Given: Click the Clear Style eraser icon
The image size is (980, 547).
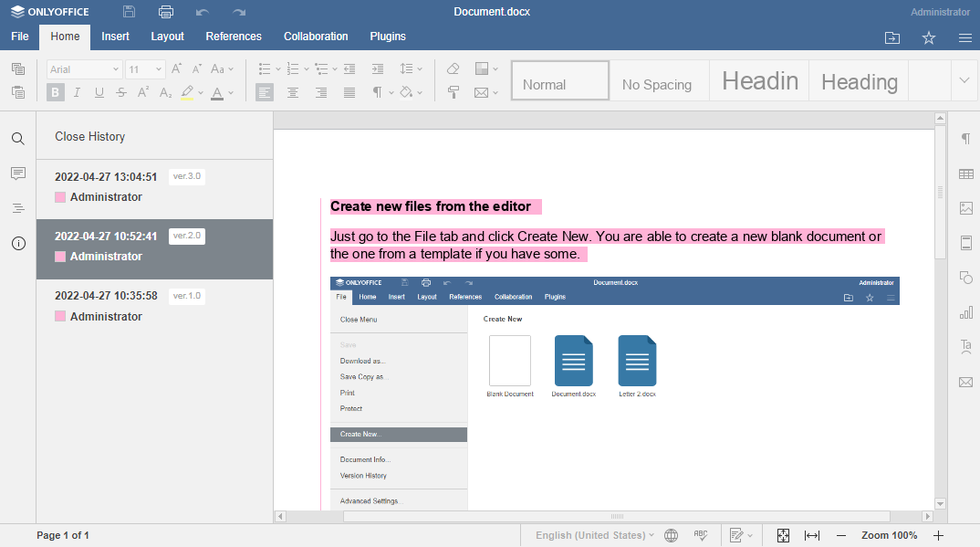Looking at the screenshot, I should coord(454,68).
